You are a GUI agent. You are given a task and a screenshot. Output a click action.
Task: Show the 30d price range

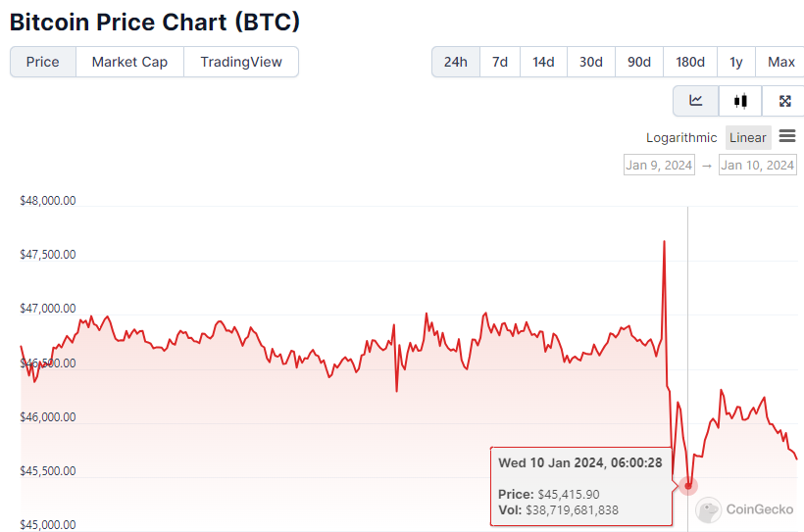point(590,62)
